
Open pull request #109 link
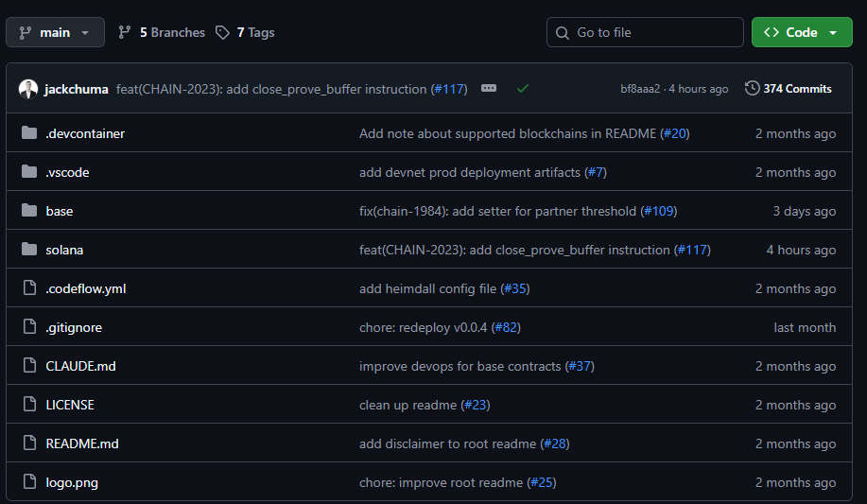(x=659, y=211)
